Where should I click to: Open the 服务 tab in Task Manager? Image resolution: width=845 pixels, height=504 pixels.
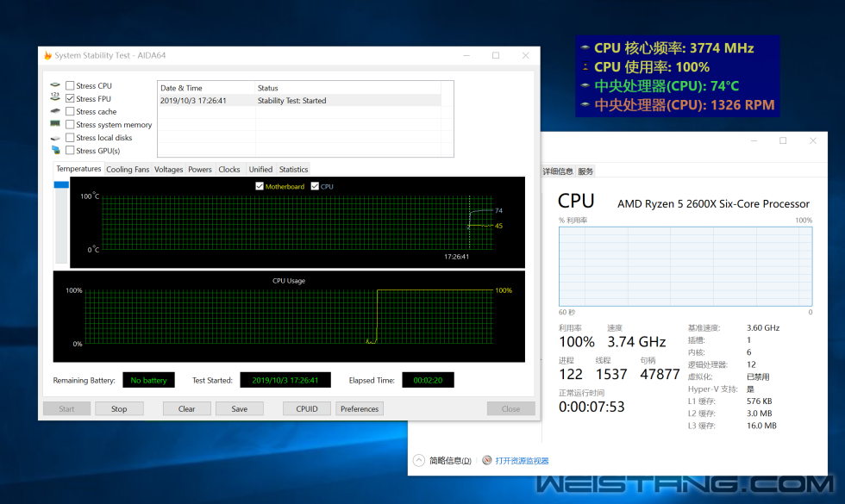tap(585, 171)
